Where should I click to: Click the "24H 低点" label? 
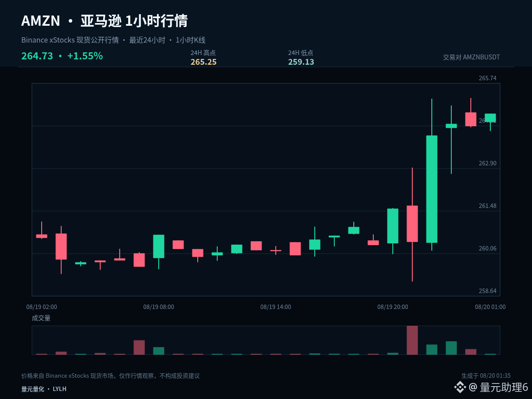[301, 53]
